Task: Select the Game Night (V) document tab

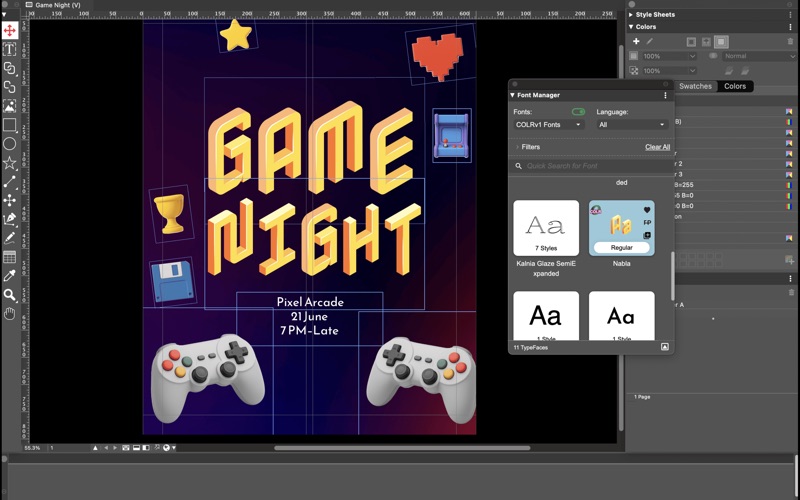Action: tap(55, 5)
